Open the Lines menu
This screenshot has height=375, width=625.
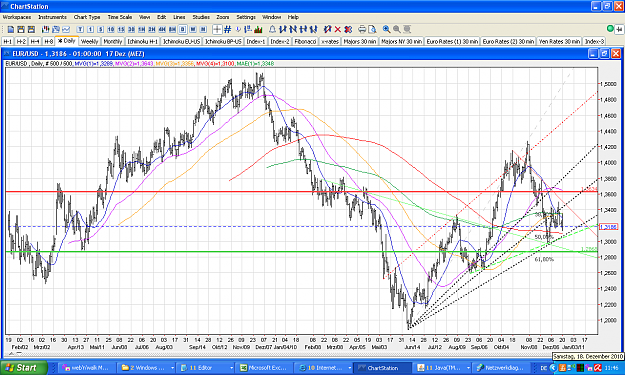tap(179, 17)
